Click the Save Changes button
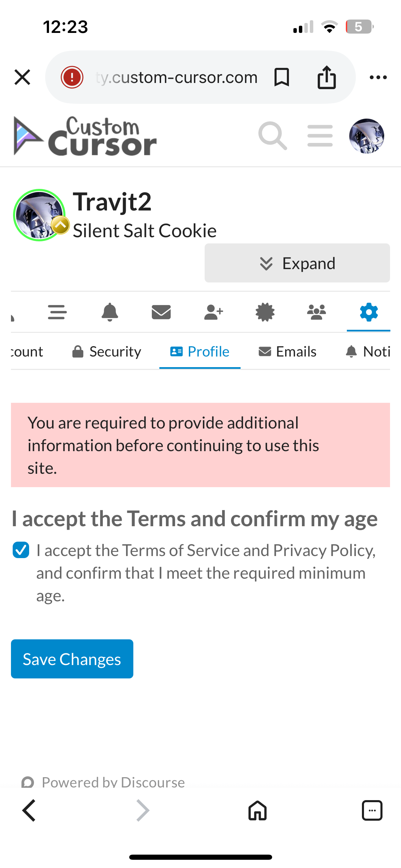The height and width of the screenshot is (868, 401). tap(72, 659)
